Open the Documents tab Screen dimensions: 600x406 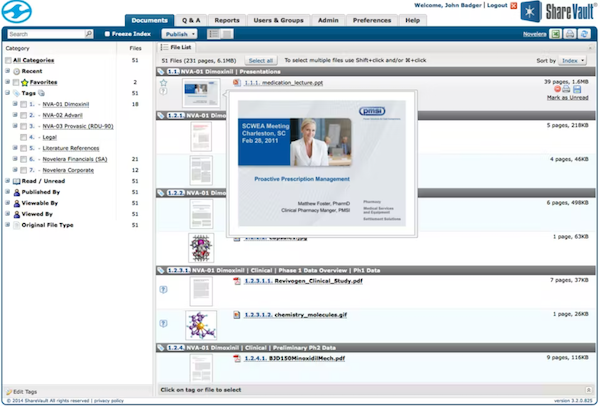coord(150,20)
